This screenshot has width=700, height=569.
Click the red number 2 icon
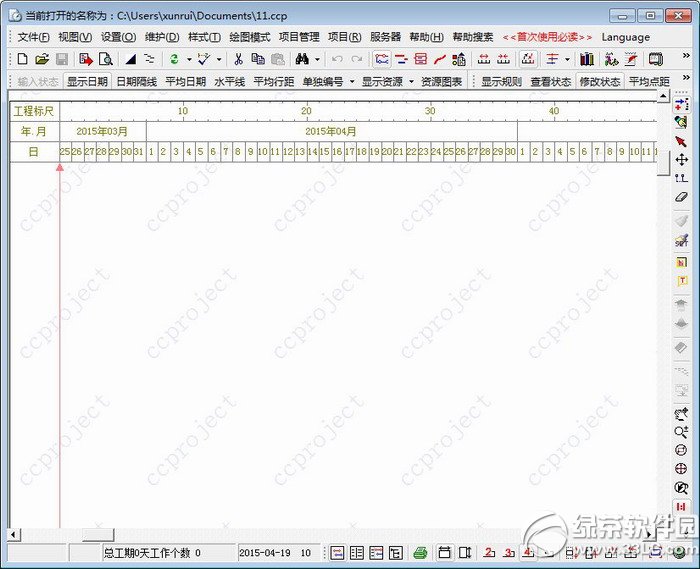pyautogui.click(x=489, y=553)
